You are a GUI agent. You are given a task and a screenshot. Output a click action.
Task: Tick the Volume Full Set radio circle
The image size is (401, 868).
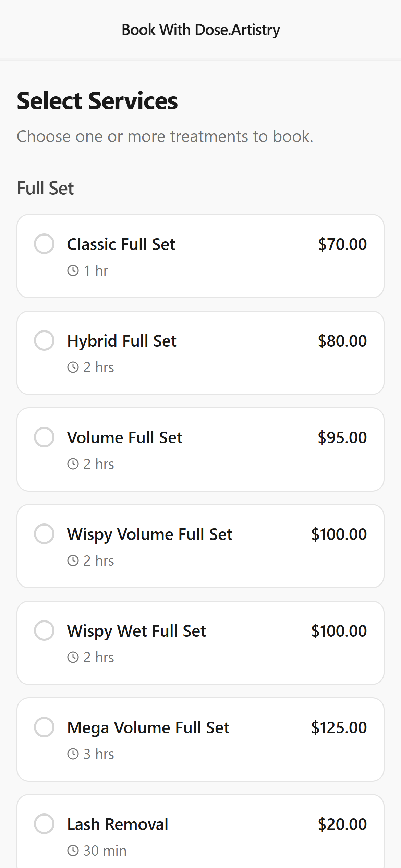tap(44, 437)
